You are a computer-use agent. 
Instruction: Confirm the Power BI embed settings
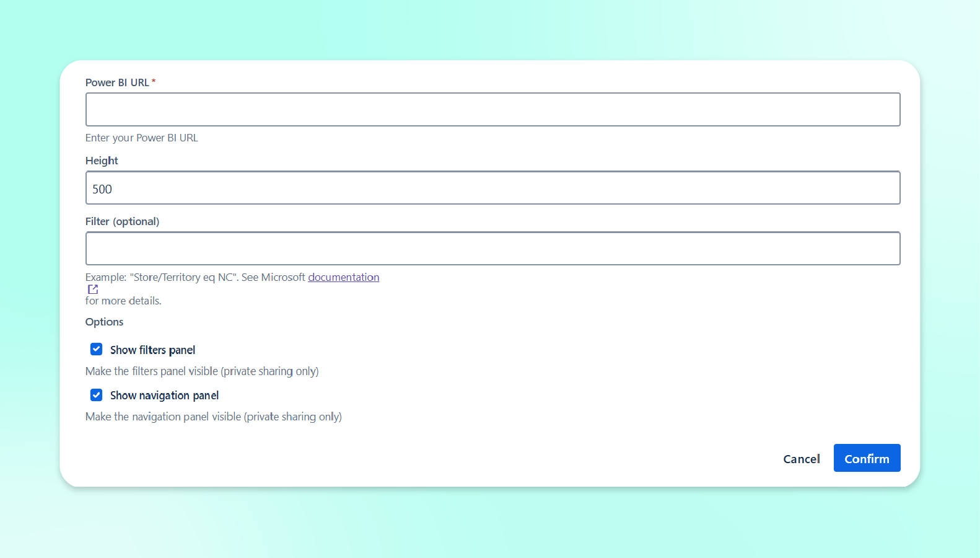pyautogui.click(x=867, y=458)
